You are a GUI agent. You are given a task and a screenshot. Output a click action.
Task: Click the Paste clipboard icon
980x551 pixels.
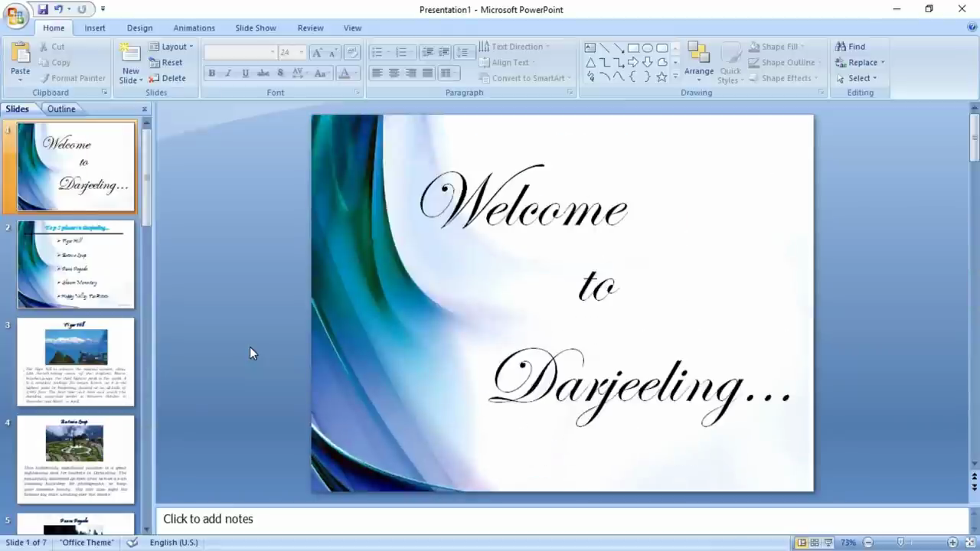tap(21, 54)
